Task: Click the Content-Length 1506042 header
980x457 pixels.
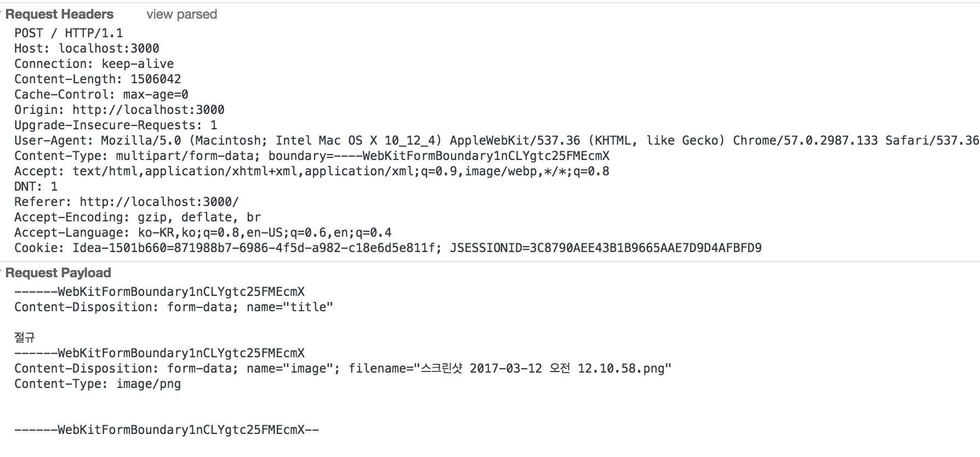Action: pos(98,79)
